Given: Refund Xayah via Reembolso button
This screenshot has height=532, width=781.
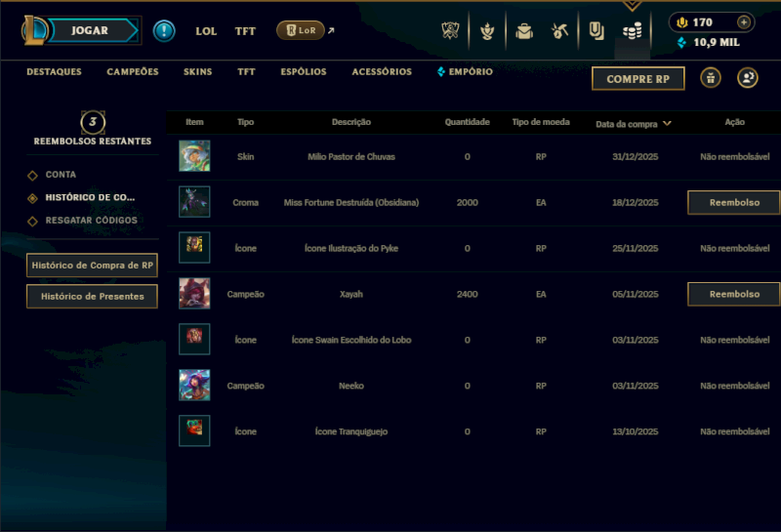Looking at the screenshot, I should click(x=734, y=295).
